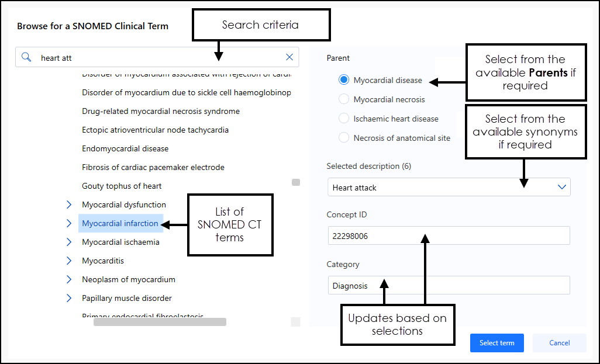The width and height of the screenshot is (600, 364).
Task: Click the magnifying glass search icon
Action: tap(26, 57)
